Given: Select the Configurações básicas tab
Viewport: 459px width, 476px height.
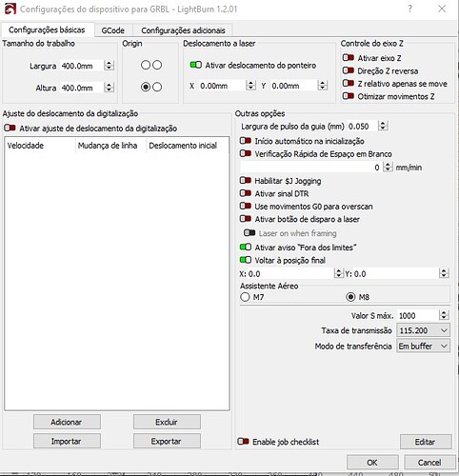Looking at the screenshot, I should [x=47, y=30].
